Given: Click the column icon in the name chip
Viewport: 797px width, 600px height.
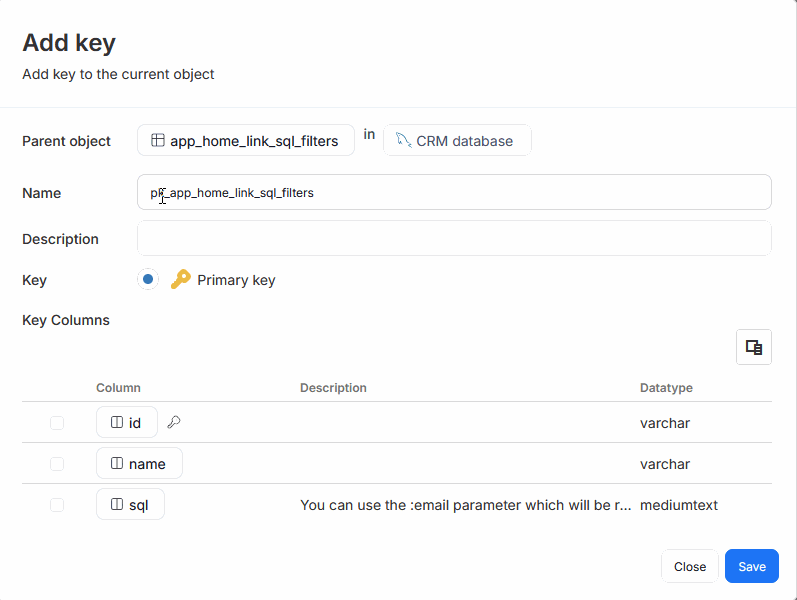Looking at the screenshot, I should [117, 464].
